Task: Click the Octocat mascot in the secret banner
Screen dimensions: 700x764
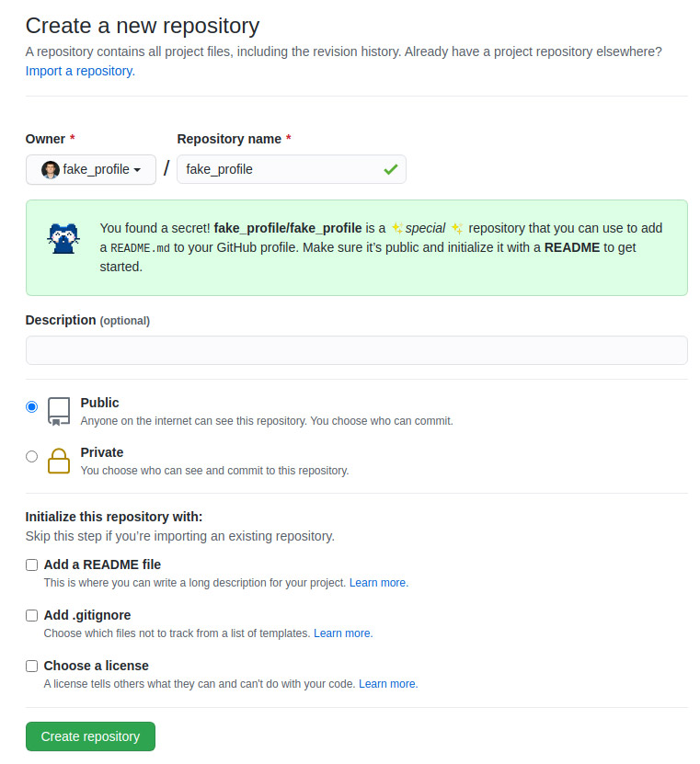Action: [63, 241]
